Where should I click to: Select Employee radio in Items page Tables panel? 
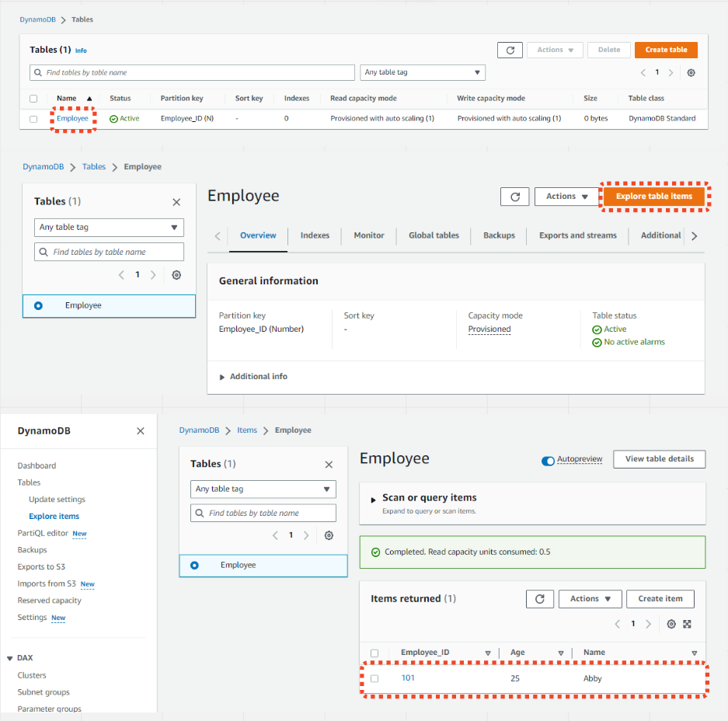(194, 565)
